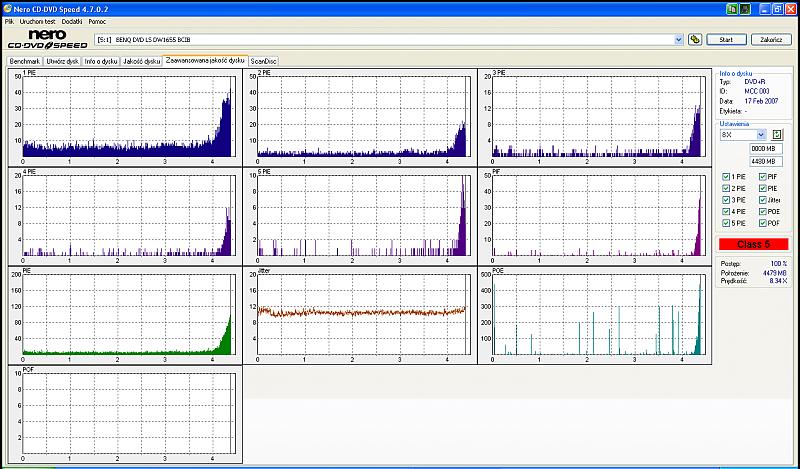Uncheck the 1 PIE checkbox
This screenshot has height=469, width=800.
click(726, 177)
